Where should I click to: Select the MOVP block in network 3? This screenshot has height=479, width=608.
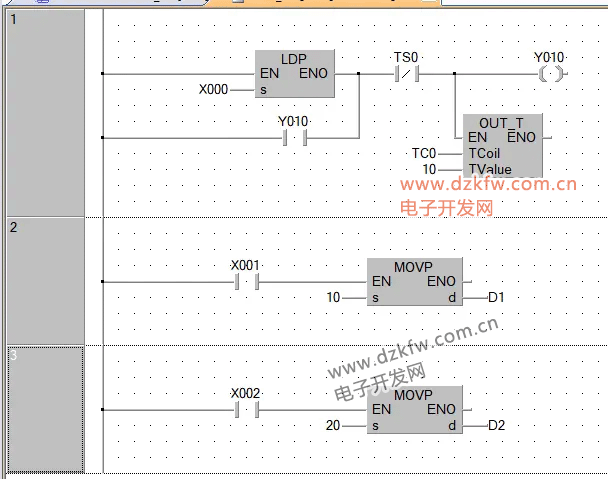pyautogui.click(x=414, y=410)
